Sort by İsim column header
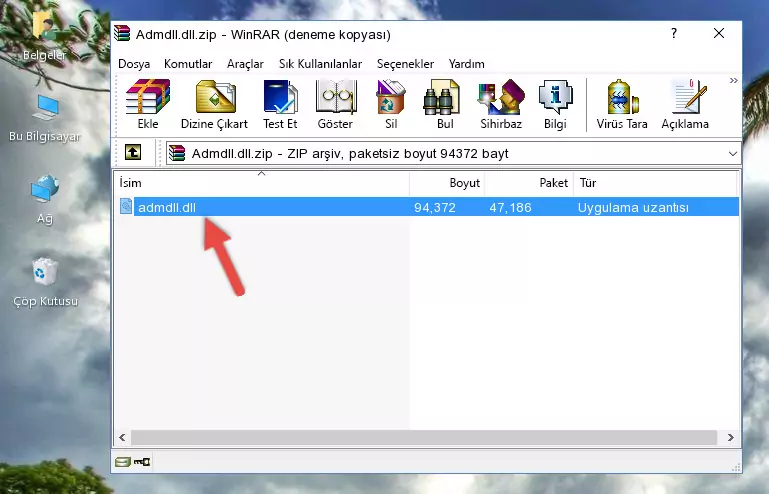Image resolution: width=769 pixels, height=494 pixels. click(x=262, y=182)
